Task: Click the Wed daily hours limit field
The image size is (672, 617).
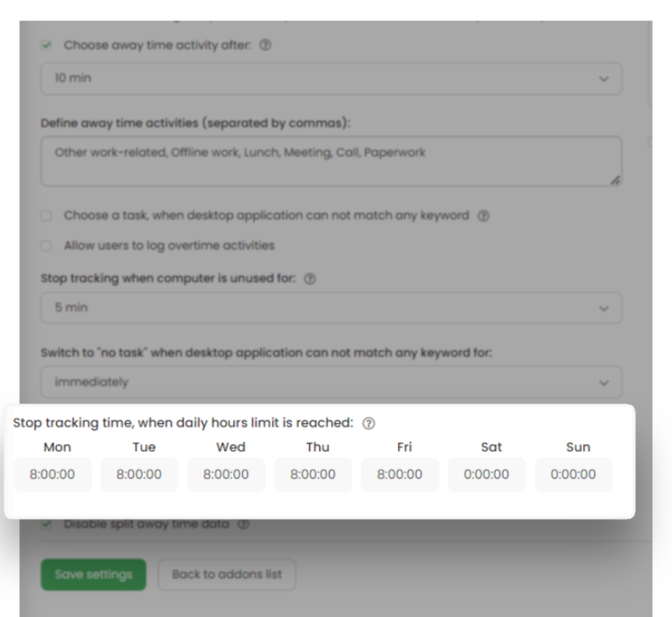Action: [226, 475]
